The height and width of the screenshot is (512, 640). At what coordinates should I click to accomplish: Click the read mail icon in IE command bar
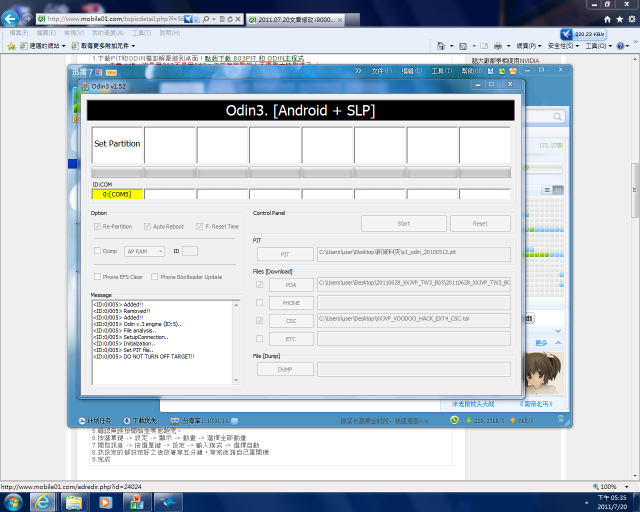(x=484, y=46)
